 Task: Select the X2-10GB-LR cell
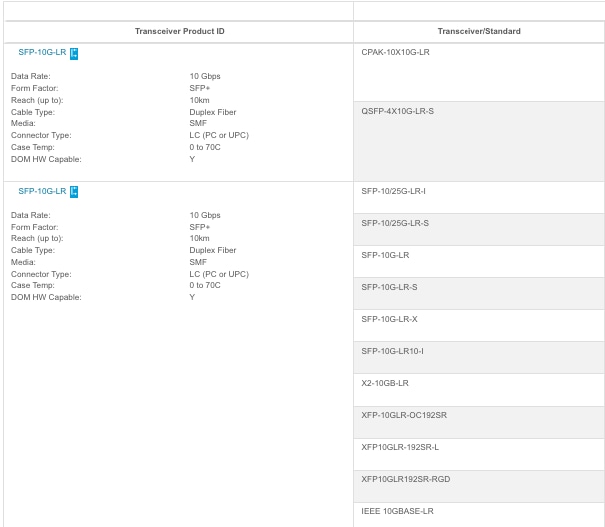tap(479, 390)
